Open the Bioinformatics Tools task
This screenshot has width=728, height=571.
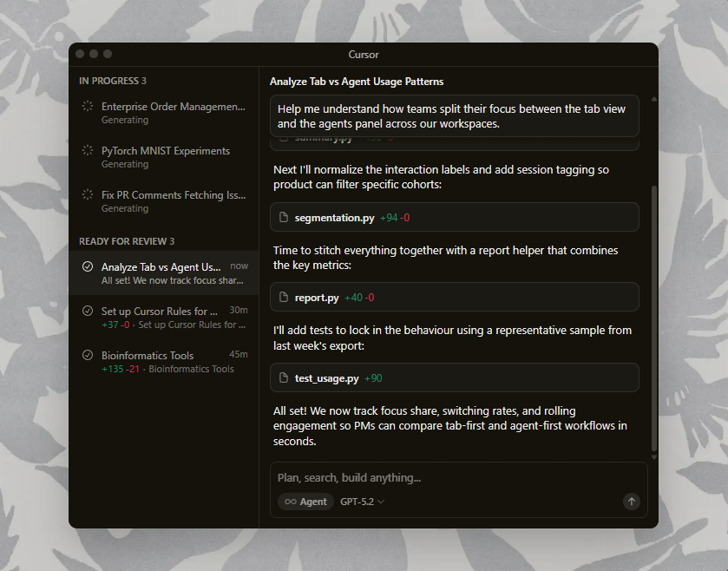click(164, 362)
